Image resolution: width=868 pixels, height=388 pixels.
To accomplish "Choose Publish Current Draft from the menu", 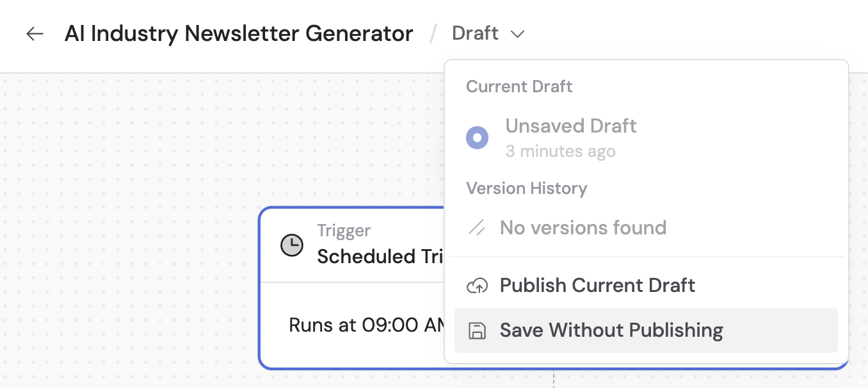I will 597,286.
